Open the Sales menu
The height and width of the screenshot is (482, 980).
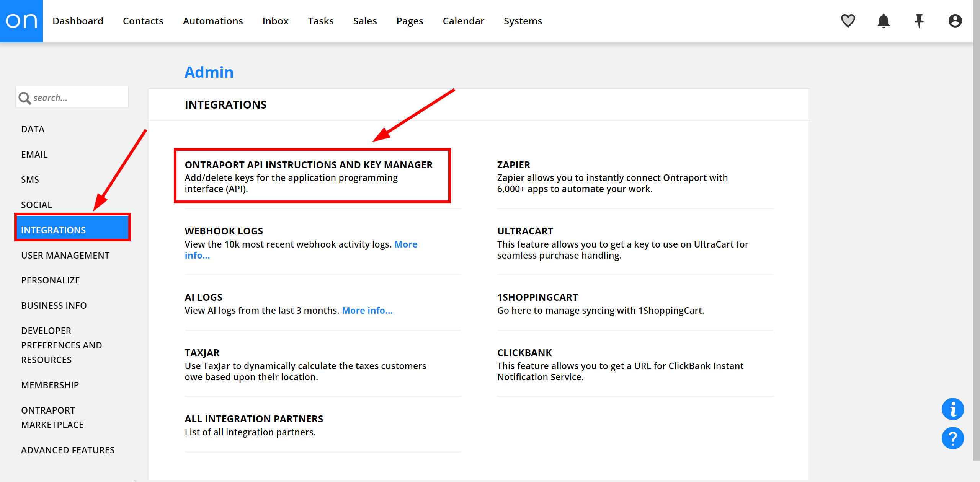point(365,21)
